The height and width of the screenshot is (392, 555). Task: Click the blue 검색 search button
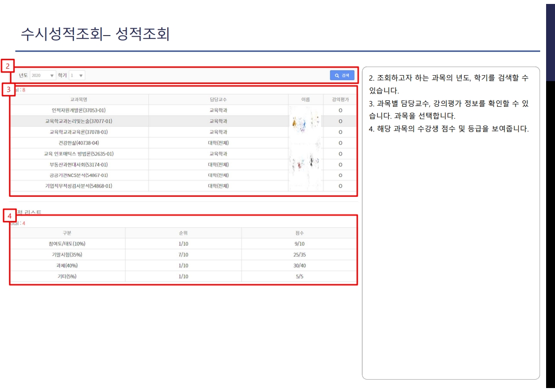(343, 76)
